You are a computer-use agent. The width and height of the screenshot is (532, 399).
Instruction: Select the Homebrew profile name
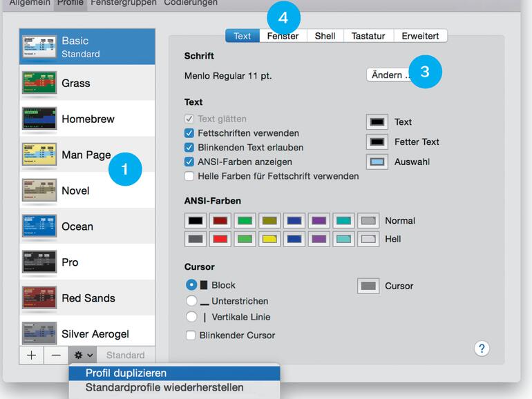click(x=88, y=119)
